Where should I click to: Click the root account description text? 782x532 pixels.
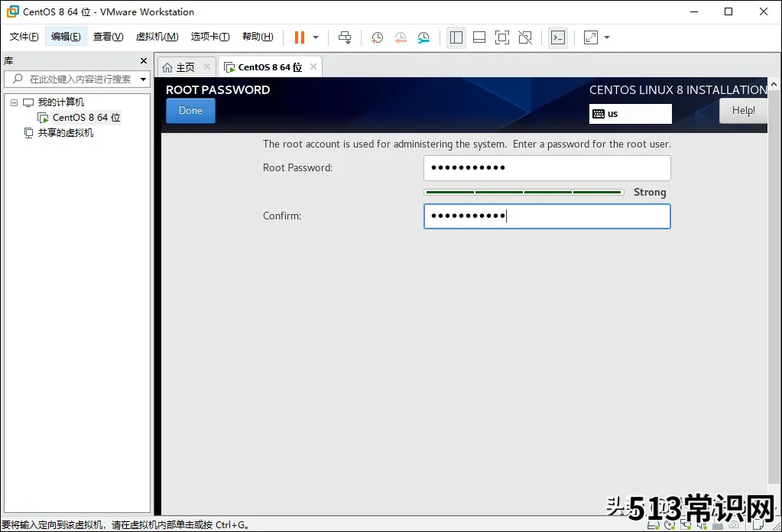pos(467,144)
